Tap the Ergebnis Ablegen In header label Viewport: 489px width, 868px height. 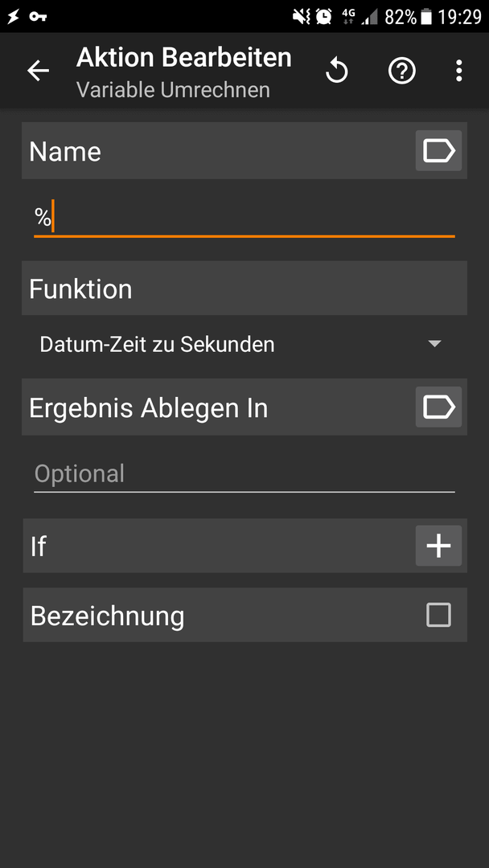pyautogui.click(x=149, y=408)
